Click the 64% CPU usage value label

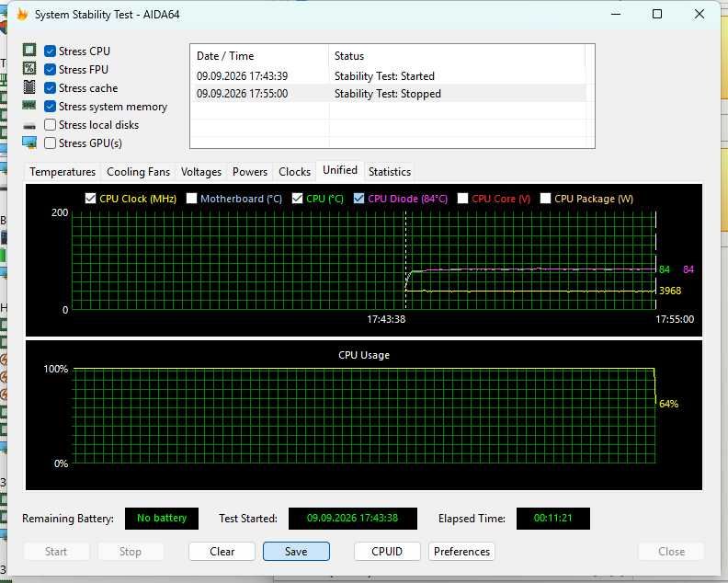pos(668,405)
